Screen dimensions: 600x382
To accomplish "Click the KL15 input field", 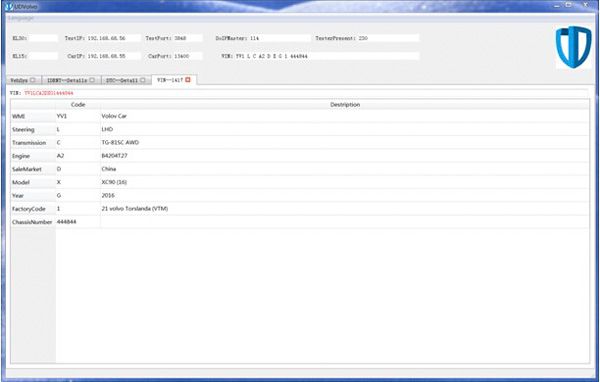I will [42, 56].
